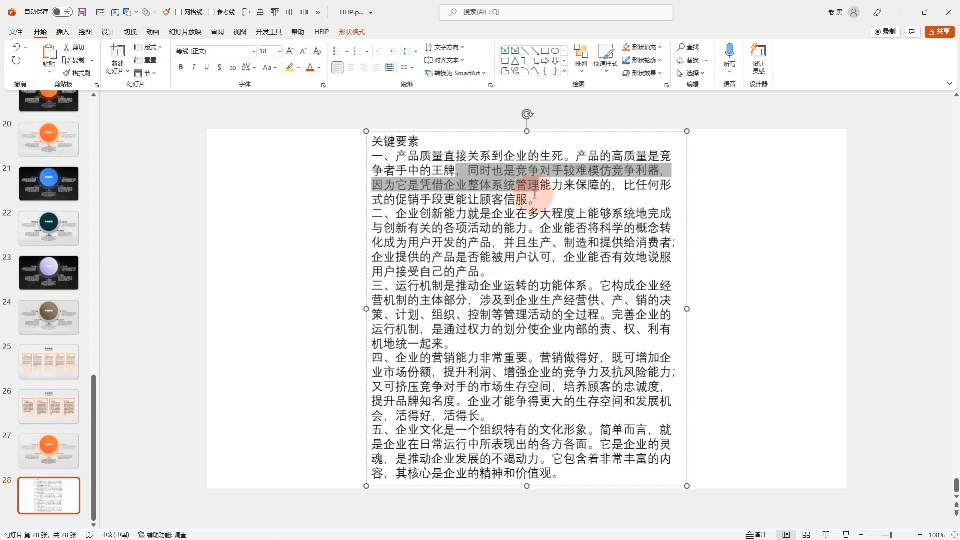Click the orange Share button
Image resolution: width=960 pixels, height=540 pixels.
[940, 31]
